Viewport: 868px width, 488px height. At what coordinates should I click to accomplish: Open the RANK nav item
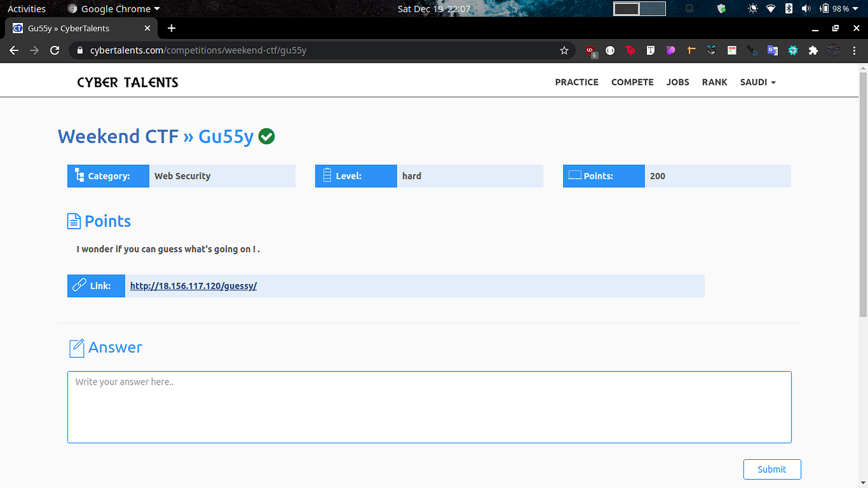point(715,82)
